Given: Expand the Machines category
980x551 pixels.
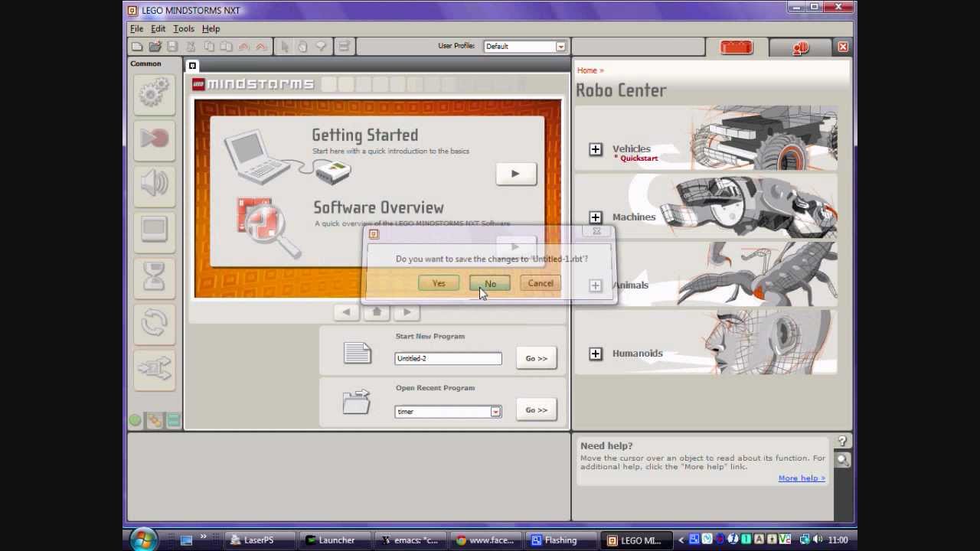Looking at the screenshot, I should (596, 217).
